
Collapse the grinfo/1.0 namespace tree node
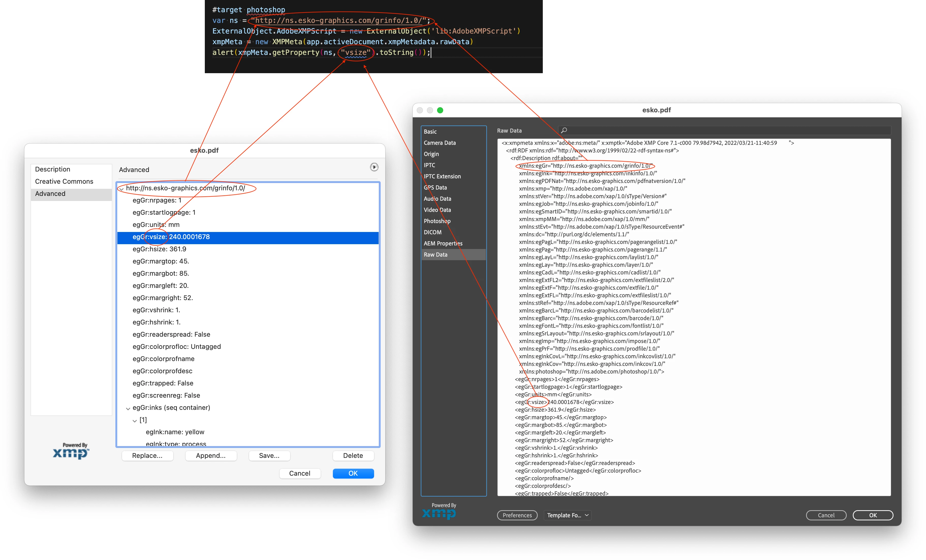(121, 189)
